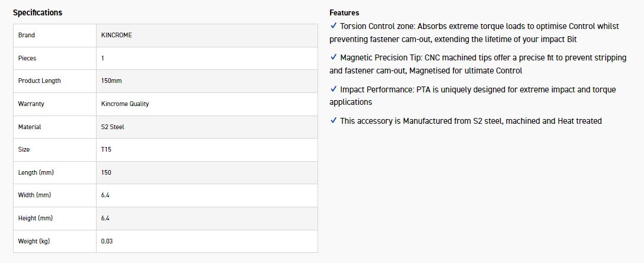Click the T15 size value
This screenshot has height=263, width=644.
click(106, 150)
